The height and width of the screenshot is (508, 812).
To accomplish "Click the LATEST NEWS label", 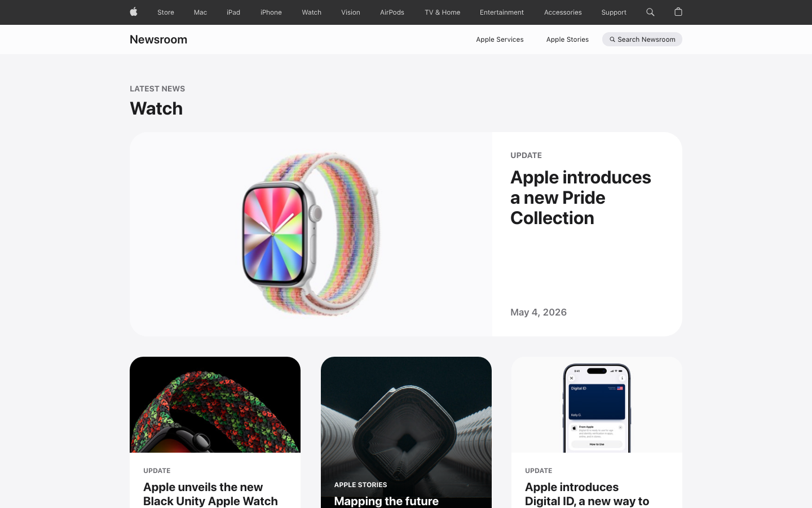I will [157, 89].
